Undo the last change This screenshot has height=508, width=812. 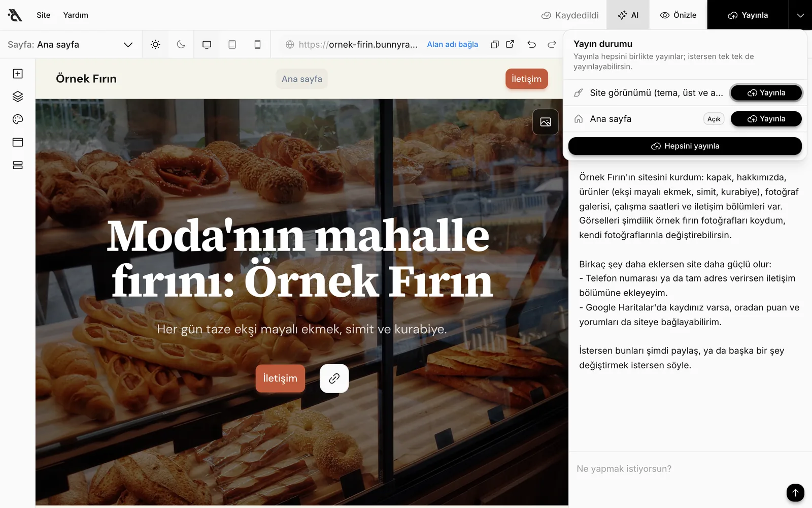coord(531,45)
